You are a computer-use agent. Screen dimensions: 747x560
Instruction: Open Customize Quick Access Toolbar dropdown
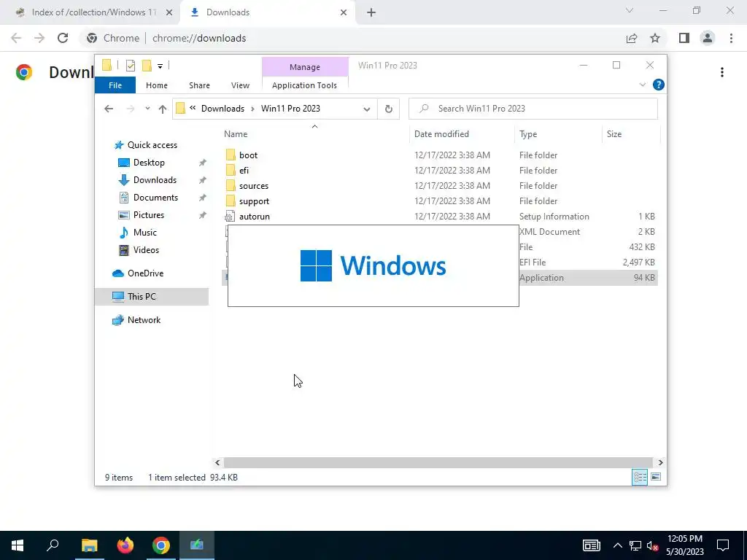click(x=160, y=66)
